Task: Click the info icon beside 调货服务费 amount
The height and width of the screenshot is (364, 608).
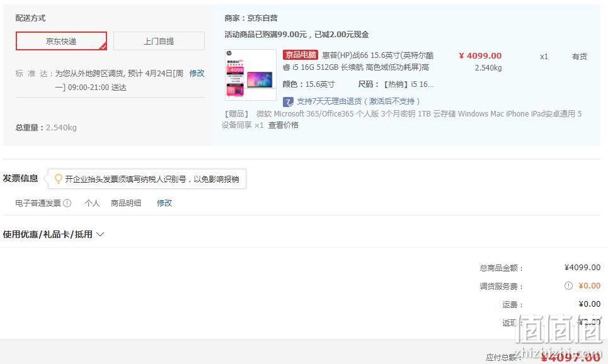Action: pos(568,286)
